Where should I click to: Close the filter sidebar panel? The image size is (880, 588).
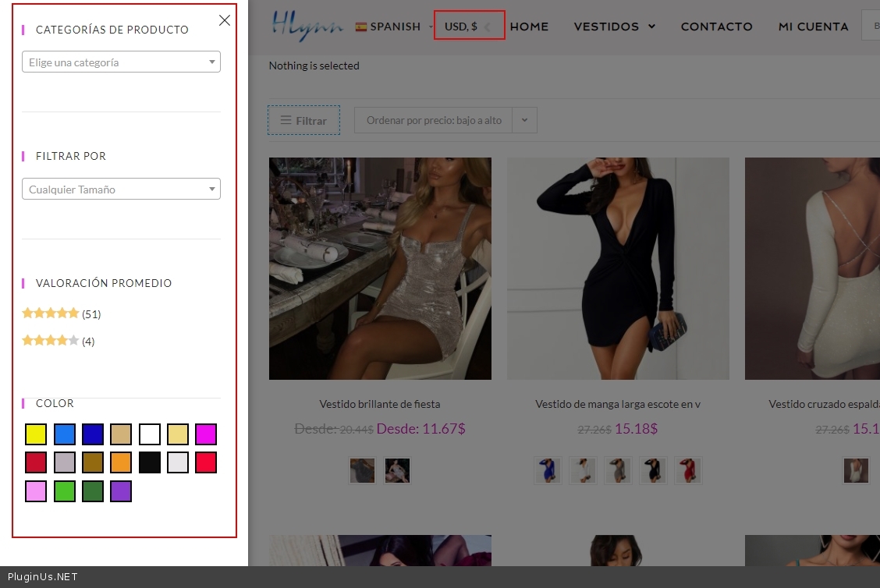point(225,21)
